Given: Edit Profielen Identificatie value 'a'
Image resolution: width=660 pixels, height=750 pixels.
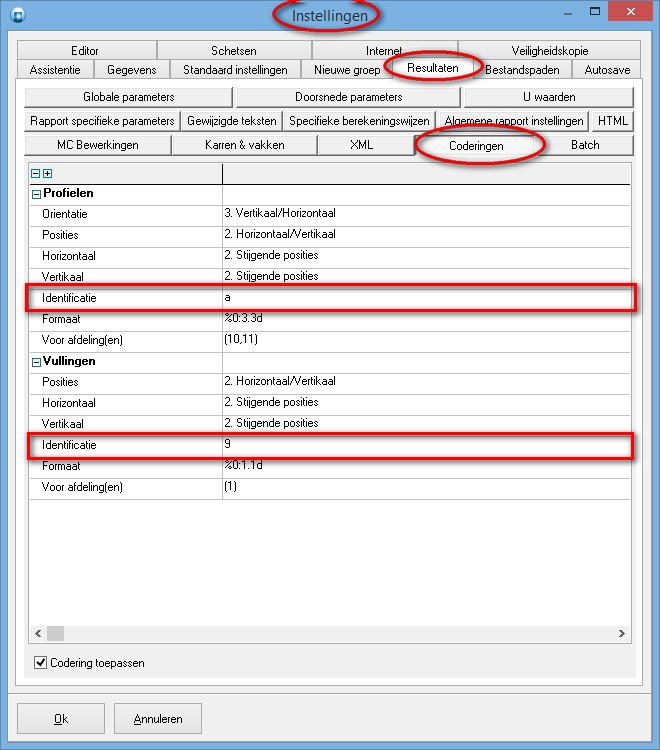Looking at the screenshot, I should pyautogui.click(x=426, y=298).
